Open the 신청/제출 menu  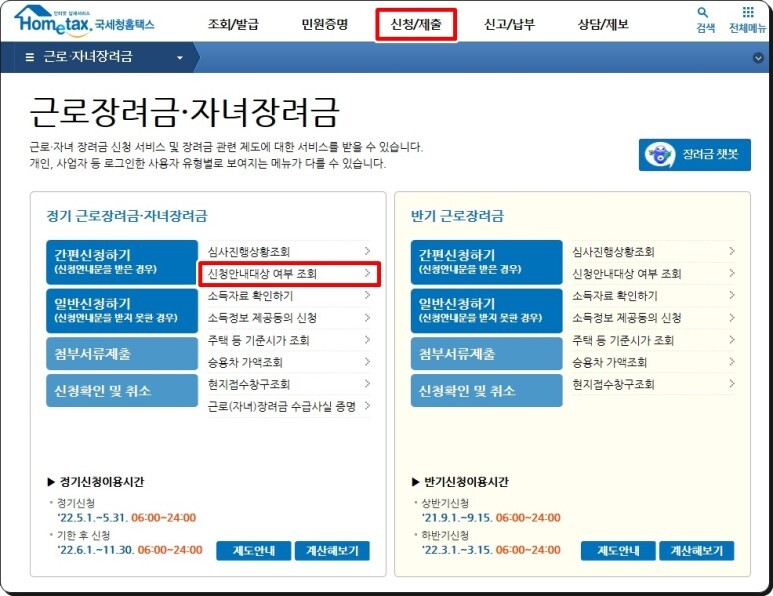(416, 24)
